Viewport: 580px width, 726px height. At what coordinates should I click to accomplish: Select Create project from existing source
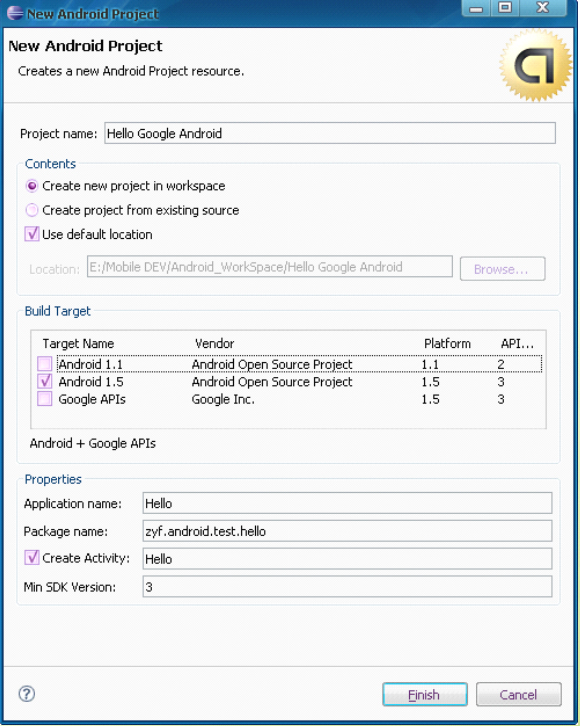click(31, 210)
